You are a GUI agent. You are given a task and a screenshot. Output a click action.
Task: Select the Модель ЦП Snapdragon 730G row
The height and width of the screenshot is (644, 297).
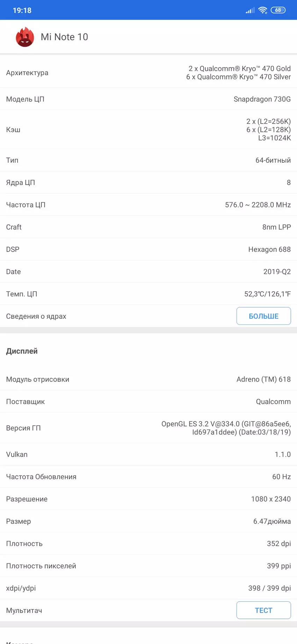pyautogui.click(x=148, y=99)
